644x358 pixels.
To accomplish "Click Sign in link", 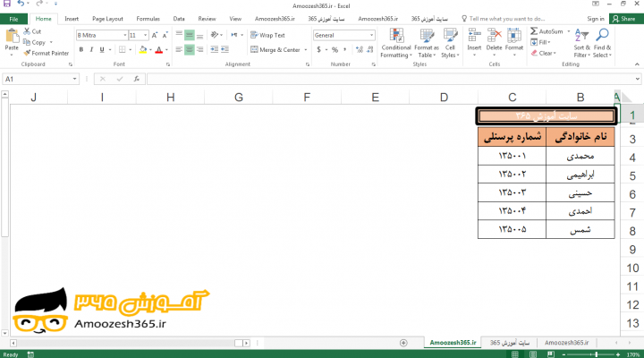I will click(596, 19).
